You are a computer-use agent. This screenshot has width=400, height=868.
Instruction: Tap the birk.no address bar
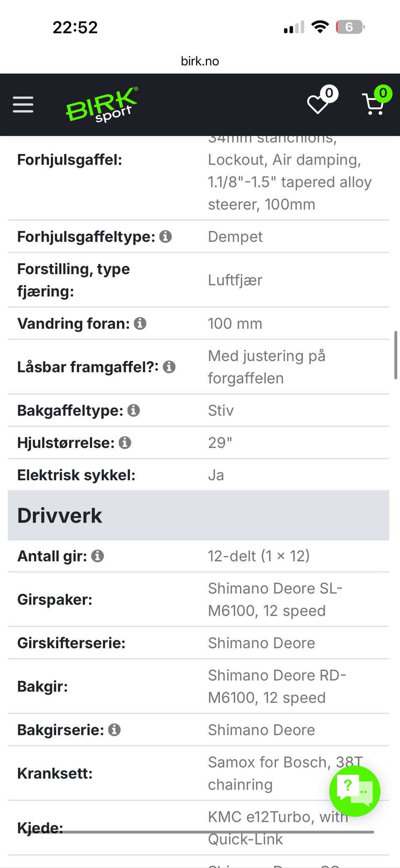coord(200,61)
